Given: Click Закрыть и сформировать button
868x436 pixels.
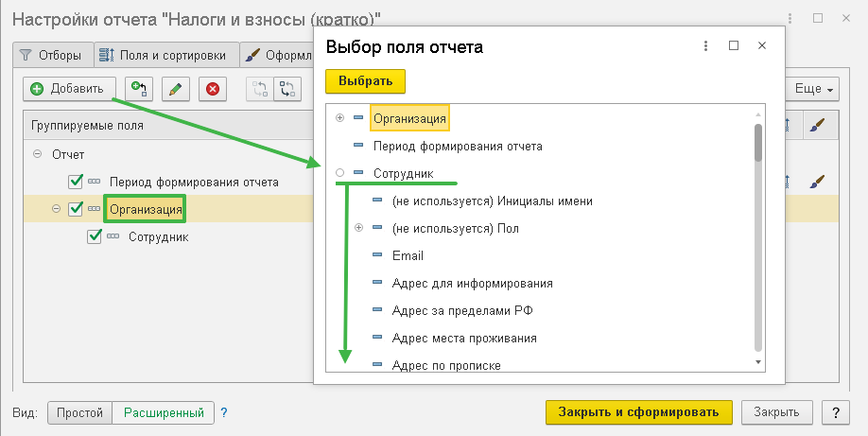Looking at the screenshot, I should tap(638, 412).
